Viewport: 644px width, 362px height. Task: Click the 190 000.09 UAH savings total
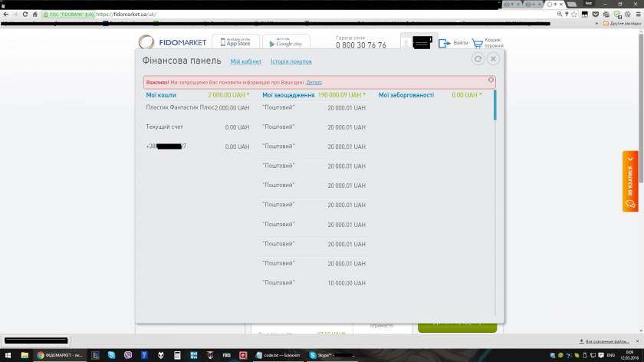[341, 95]
